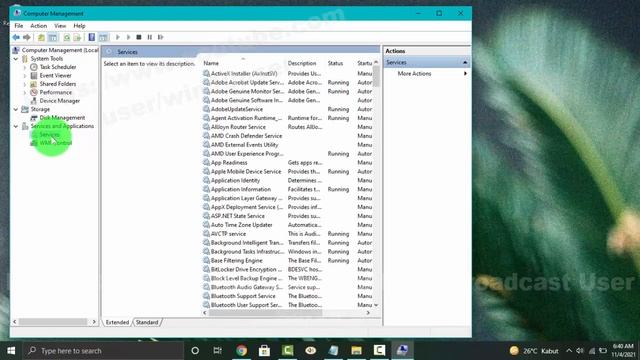Select Performance in the tree
This screenshot has height=360, width=640.
(56, 92)
